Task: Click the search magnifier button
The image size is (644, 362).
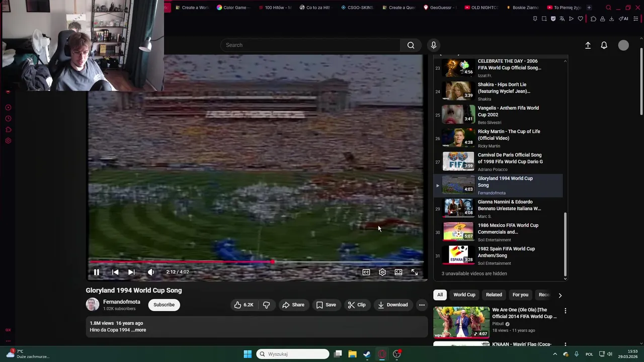Action: coord(411,45)
